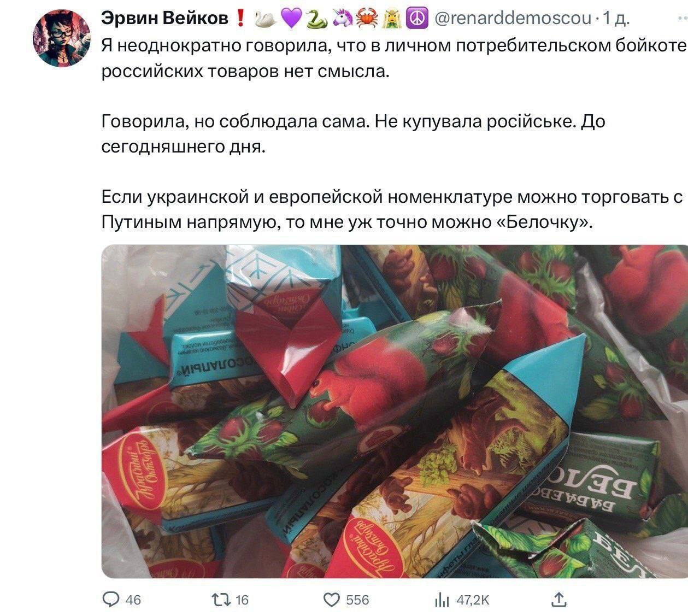Click the peace symbol emoji in name
The image size is (688, 616).
coord(419,19)
